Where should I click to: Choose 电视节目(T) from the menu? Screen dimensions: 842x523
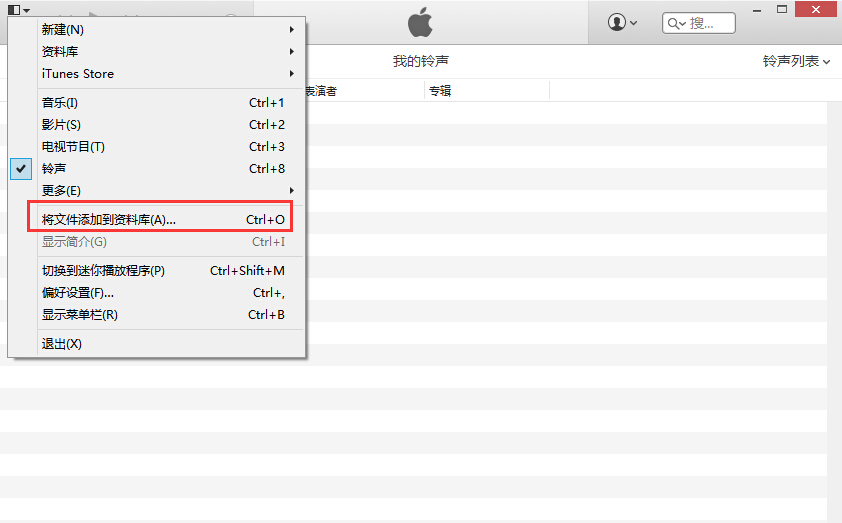point(168,147)
